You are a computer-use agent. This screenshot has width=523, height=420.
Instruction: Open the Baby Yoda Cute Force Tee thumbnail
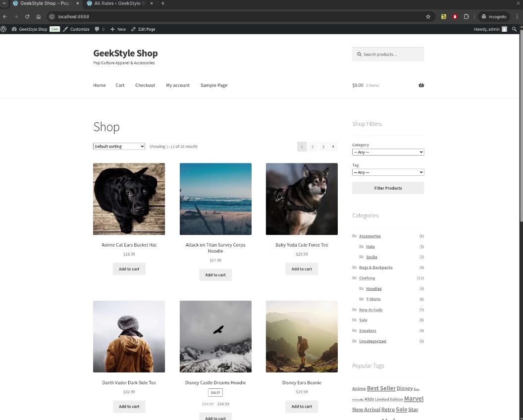click(x=302, y=199)
